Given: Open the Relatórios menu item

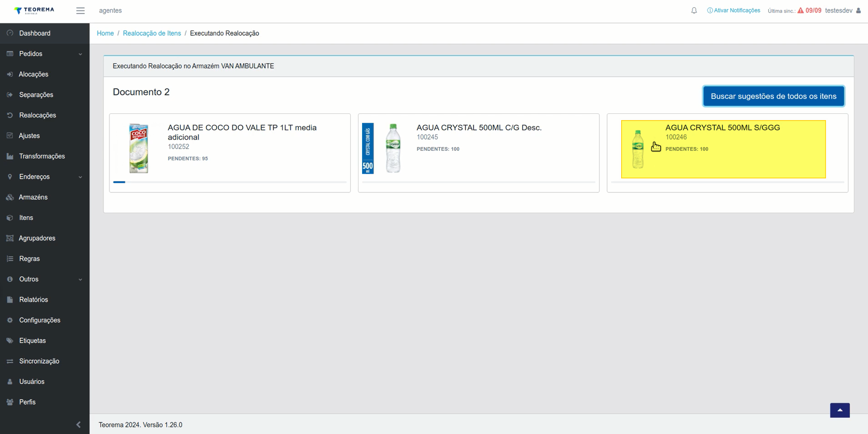Looking at the screenshot, I should [45, 300].
